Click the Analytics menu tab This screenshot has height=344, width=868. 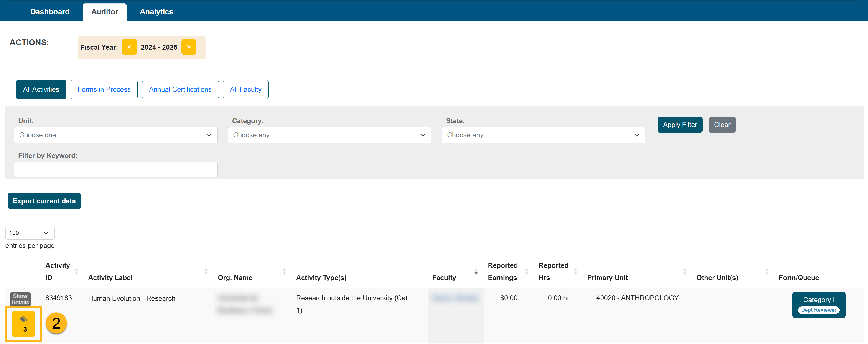tap(155, 10)
